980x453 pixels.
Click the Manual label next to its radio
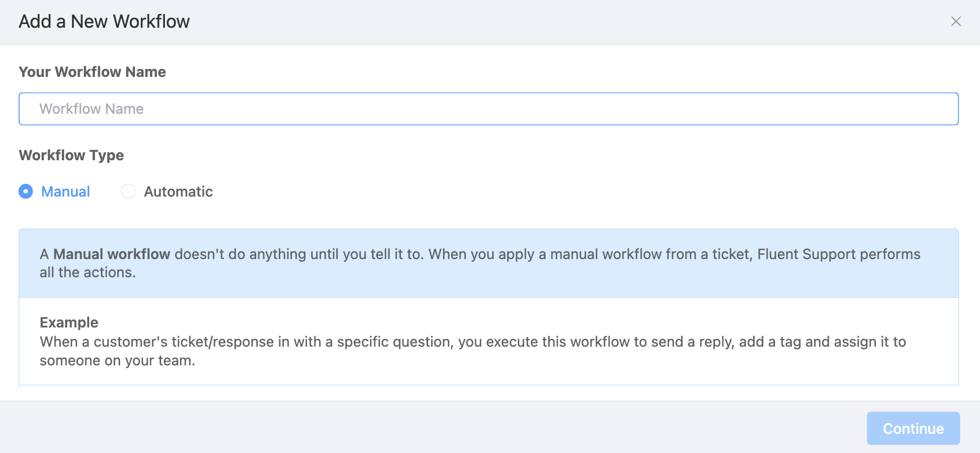(65, 191)
